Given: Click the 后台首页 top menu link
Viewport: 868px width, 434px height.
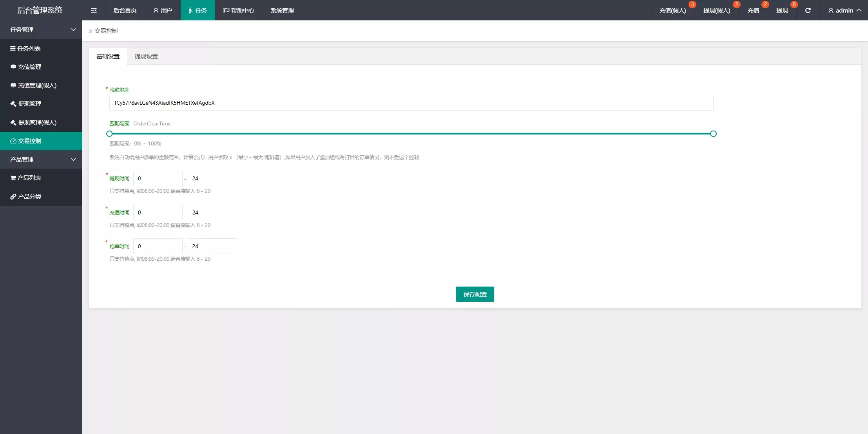Looking at the screenshot, I should 125,10.
